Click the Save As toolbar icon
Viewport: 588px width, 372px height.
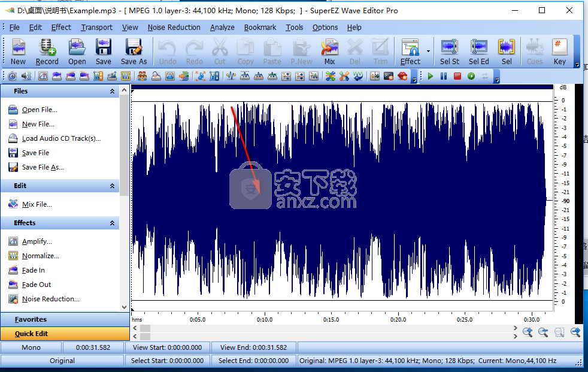click(x=134, y=52)
